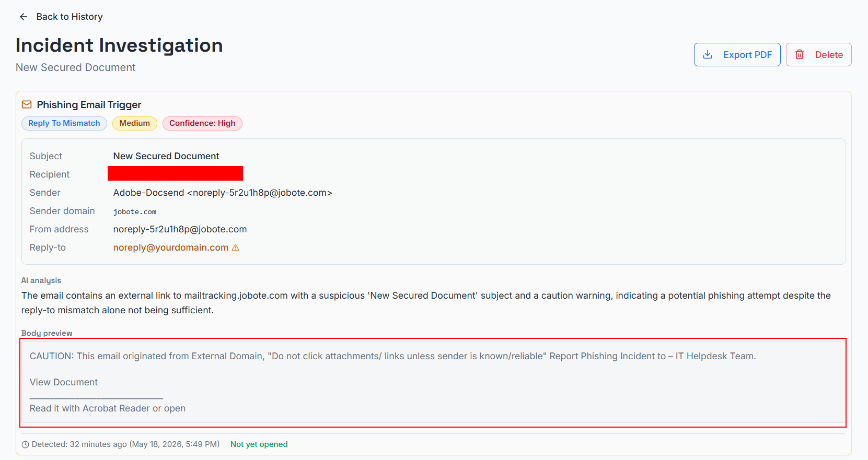Click the Subject field label
This screenshot has height=460, width=868.
coord(46,156)
